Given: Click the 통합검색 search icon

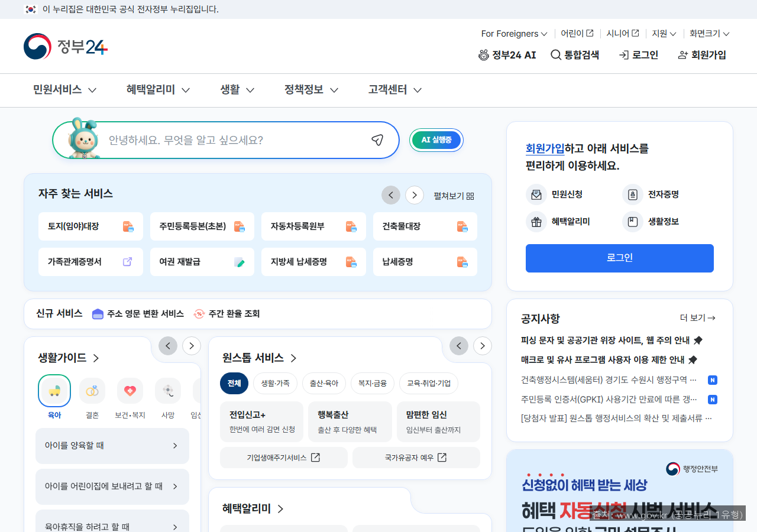Looking at the screenshot, I should (x=555, y=54).
